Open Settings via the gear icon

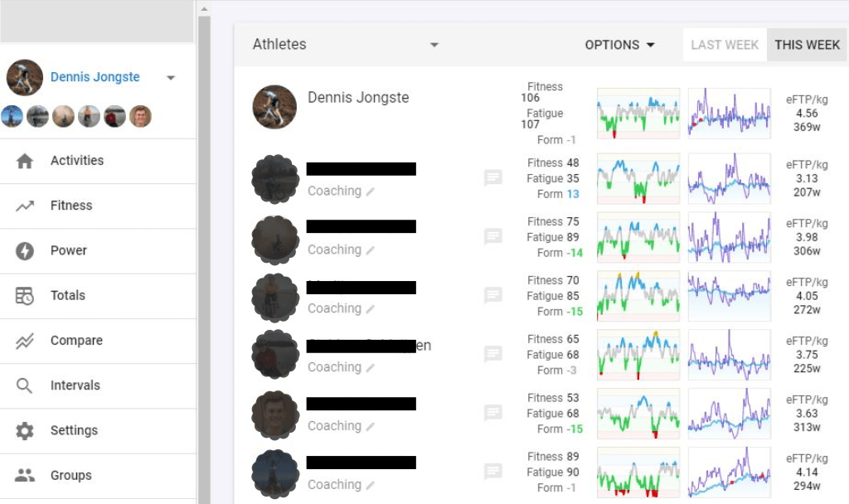[25, 431]
